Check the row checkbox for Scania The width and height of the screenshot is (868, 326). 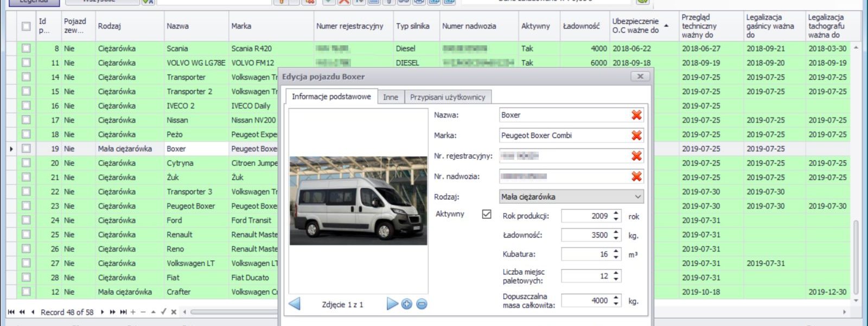(x=26, y=48)
